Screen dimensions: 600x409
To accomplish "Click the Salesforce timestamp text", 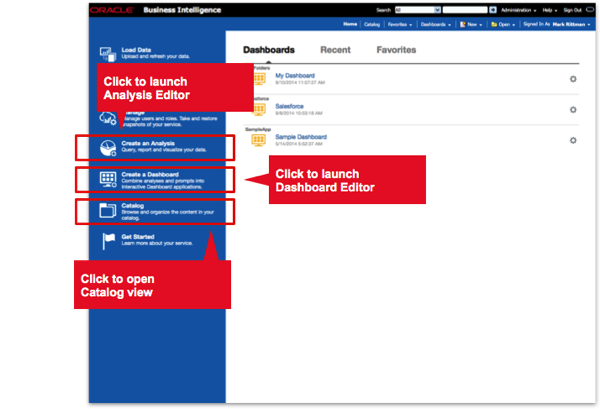I will 298,113.
